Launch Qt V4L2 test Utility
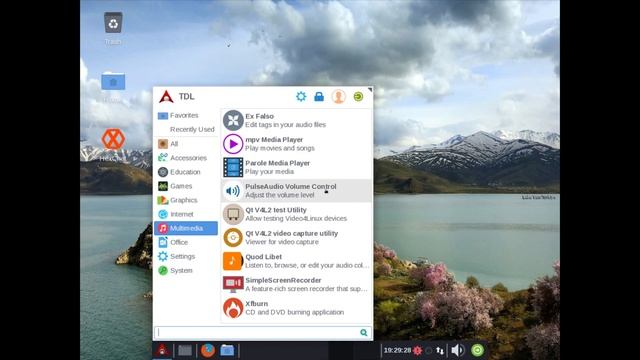 (296, 214)
